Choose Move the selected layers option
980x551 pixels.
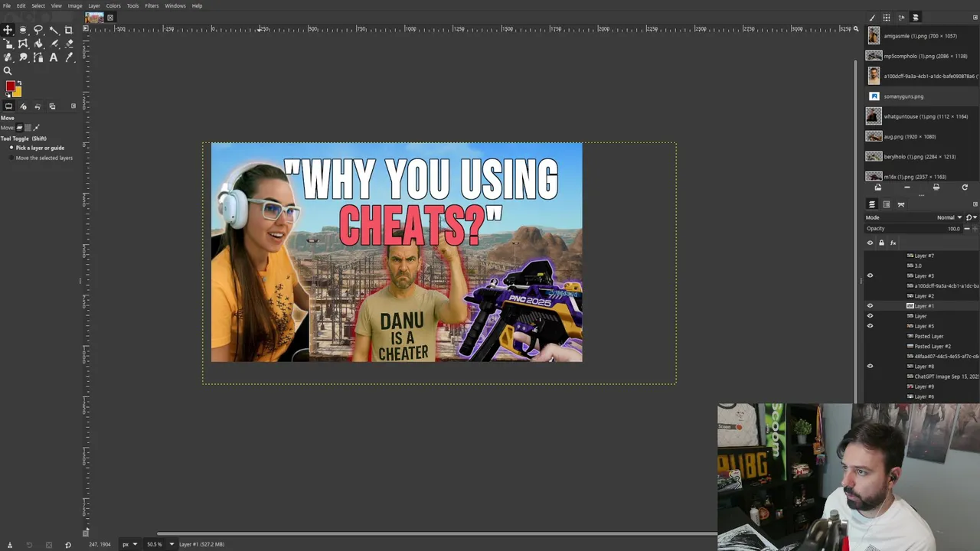pos(40,158)
